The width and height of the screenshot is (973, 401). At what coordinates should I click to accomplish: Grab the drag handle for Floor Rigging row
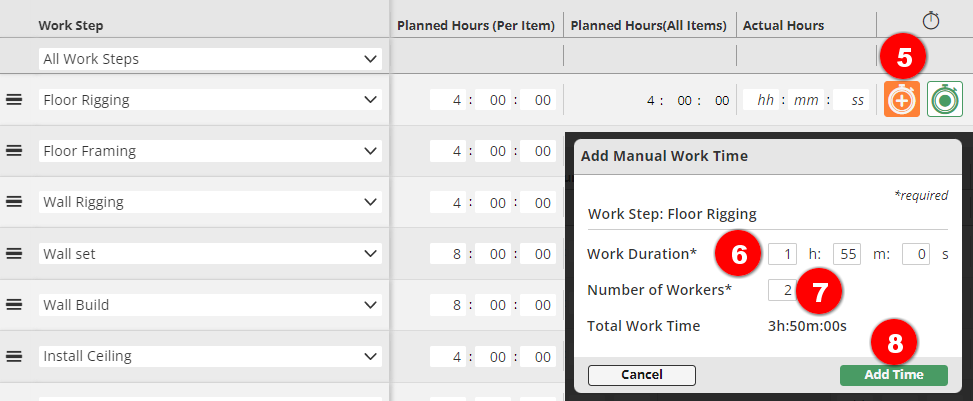pyautogui.click(x=14, y=100)
